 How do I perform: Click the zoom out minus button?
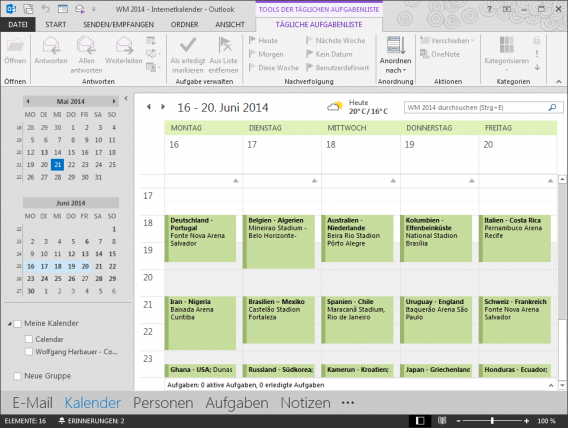tap(458, 421)
